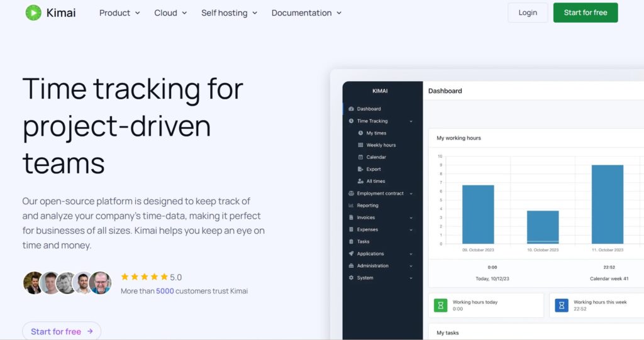Click Time Tracking clock icon in sidebar
Image resolution: width=644 pixels, height=340 pixels.
point(351,121)
